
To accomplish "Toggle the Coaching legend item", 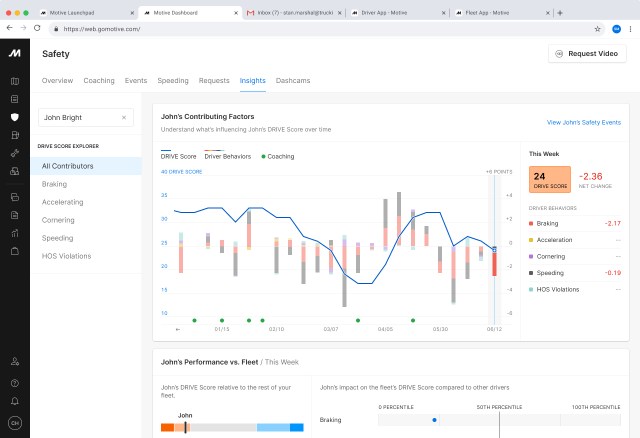I will 278,156.
